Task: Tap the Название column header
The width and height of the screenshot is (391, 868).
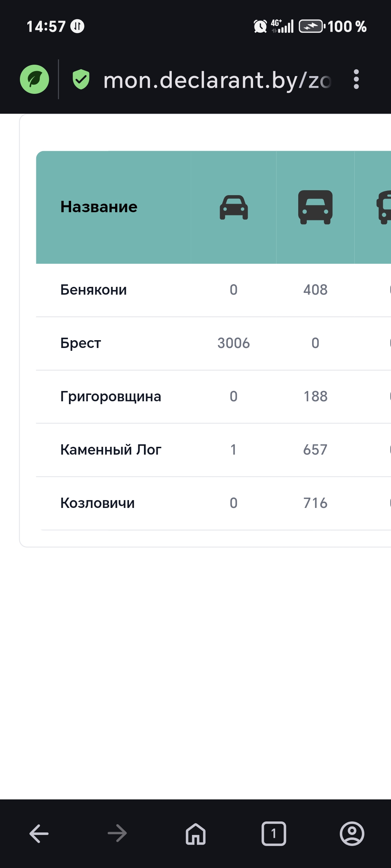Action: coord(99,207)
